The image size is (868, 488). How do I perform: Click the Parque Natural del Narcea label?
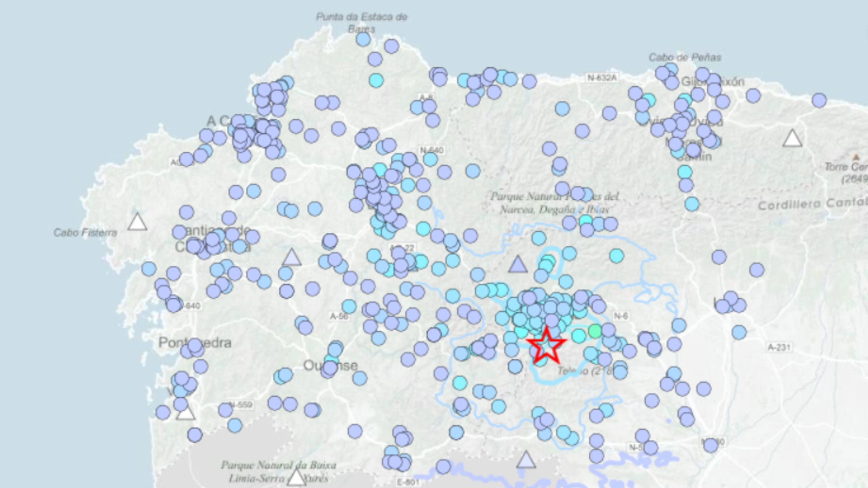(555, 203)
